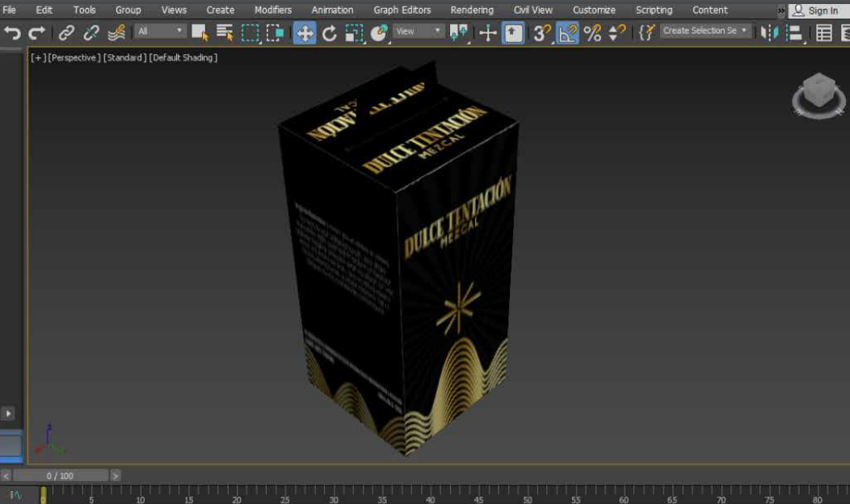Open the selection filter 'All' dropdown
The image size is (850, 504).
(160, 31)
